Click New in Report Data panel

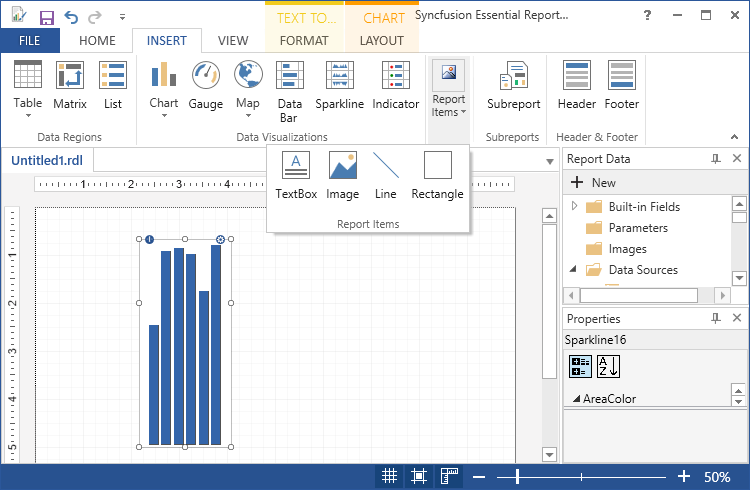(593, 183)
